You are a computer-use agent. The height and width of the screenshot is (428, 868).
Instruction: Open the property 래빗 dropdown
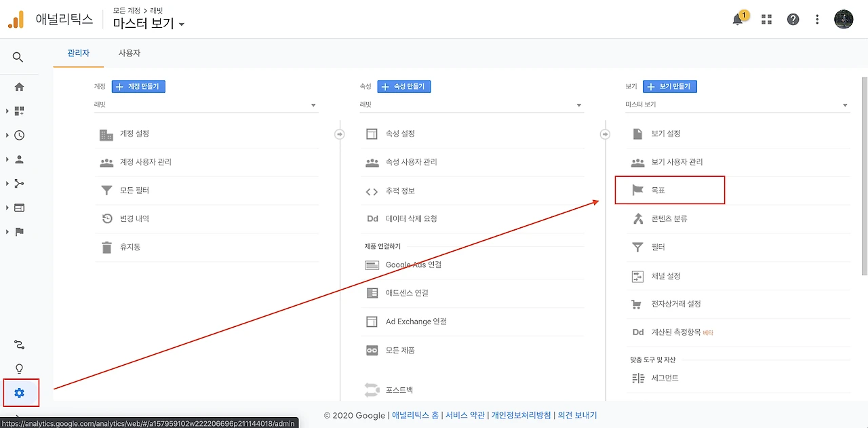click(x=472, y=105)
